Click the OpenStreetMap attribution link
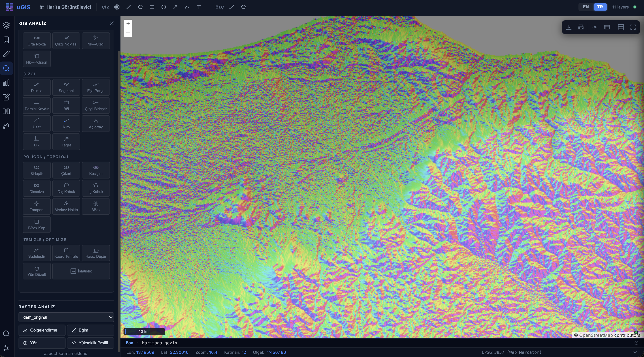644x357 pixels. [596, 335]
